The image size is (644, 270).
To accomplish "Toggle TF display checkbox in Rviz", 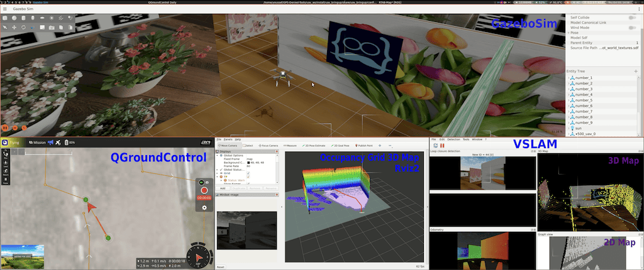I will click(248, 177).
